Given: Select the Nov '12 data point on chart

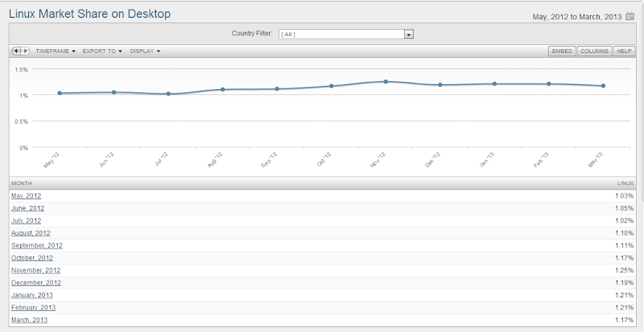Looking at the screenshot, I should point(386,82).
